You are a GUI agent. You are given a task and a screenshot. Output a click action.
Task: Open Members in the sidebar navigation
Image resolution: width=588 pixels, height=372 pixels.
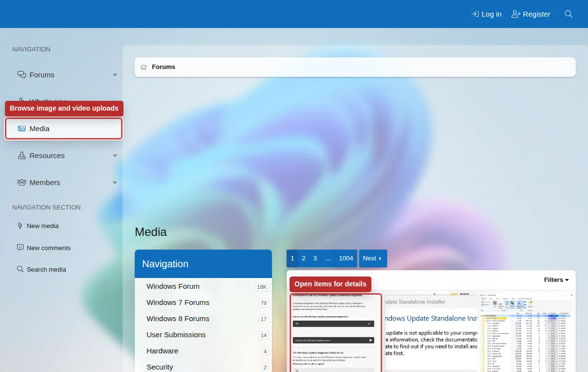(45, 183)
